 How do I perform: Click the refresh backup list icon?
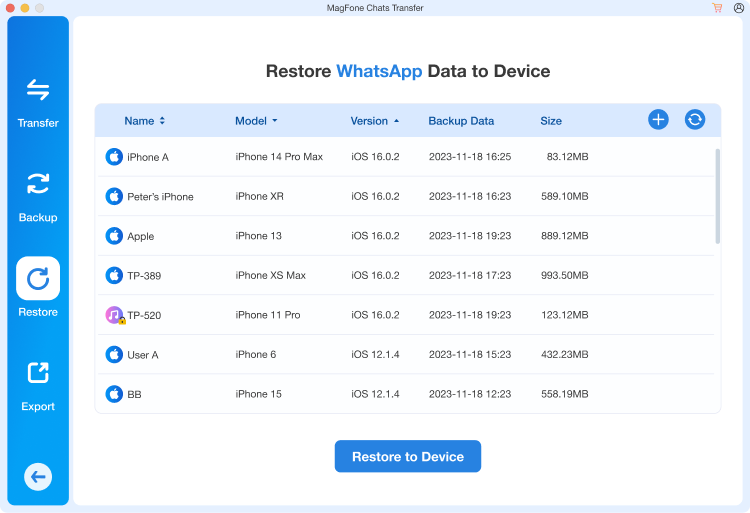pos(695,120)
